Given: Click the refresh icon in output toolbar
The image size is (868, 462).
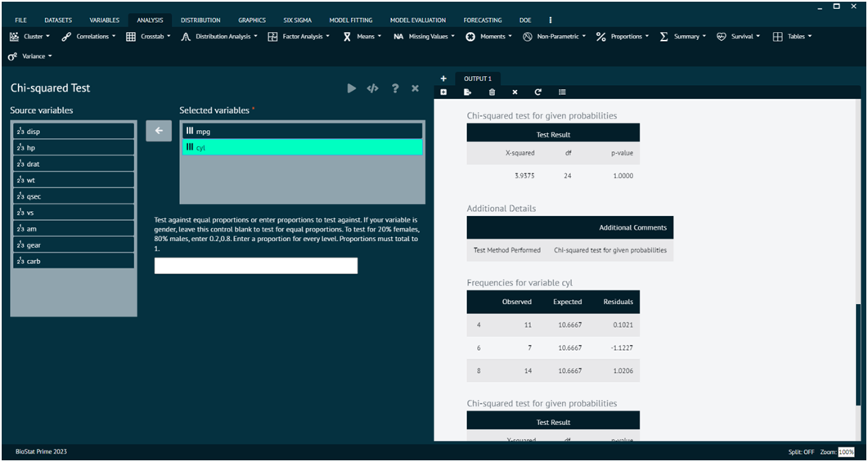Looking at the screenshot, I should (x=538, y=92).
